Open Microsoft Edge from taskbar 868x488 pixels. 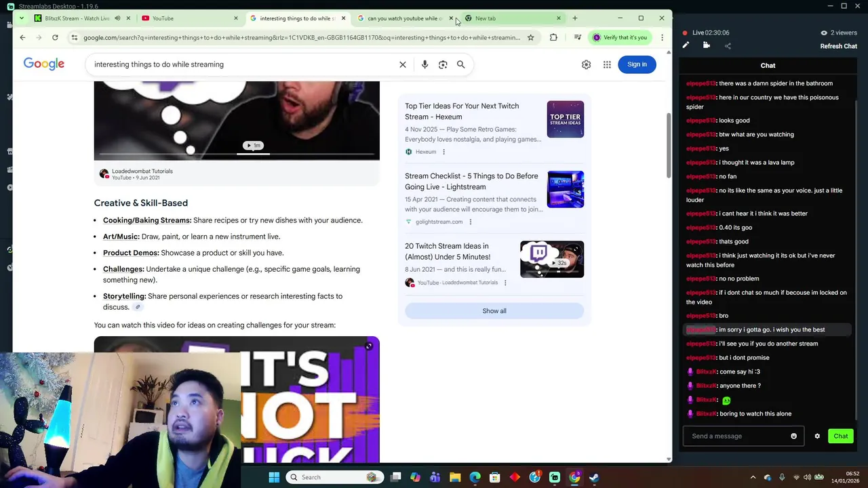(475, 477)
